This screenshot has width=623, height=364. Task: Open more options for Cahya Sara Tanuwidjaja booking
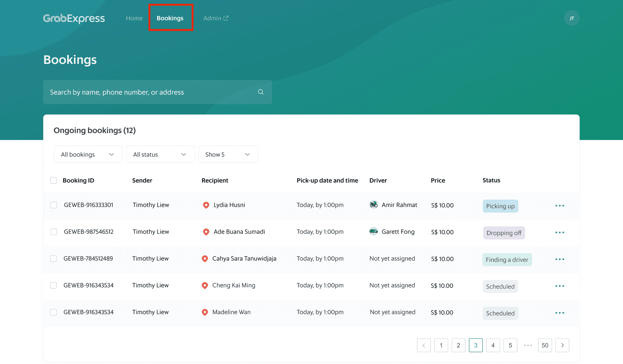coord(559,259)
